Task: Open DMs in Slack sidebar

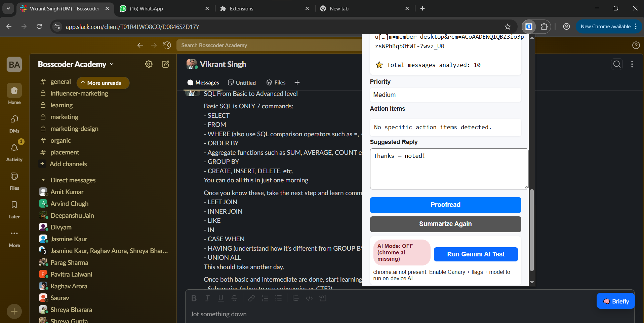Action: pos(14,123)
